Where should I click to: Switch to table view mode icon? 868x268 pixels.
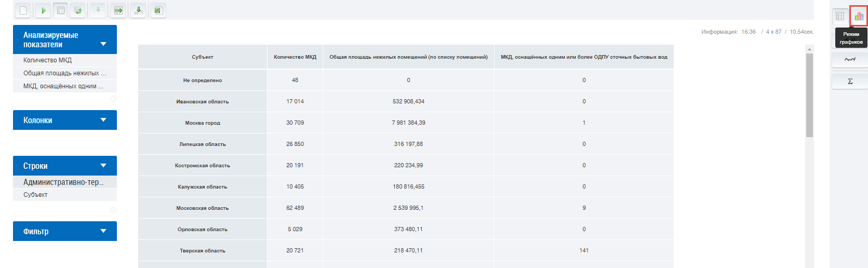pos(840,16)
